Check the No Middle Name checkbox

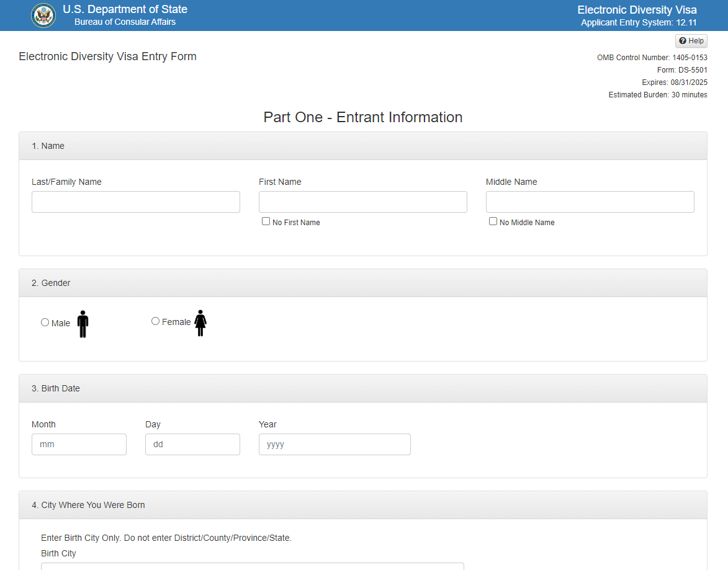493,221
